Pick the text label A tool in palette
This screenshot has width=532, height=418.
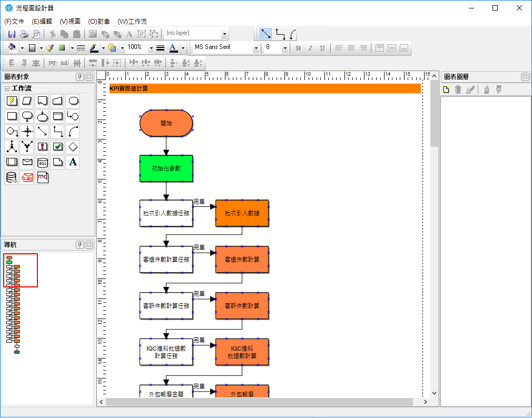pos(73,162)
